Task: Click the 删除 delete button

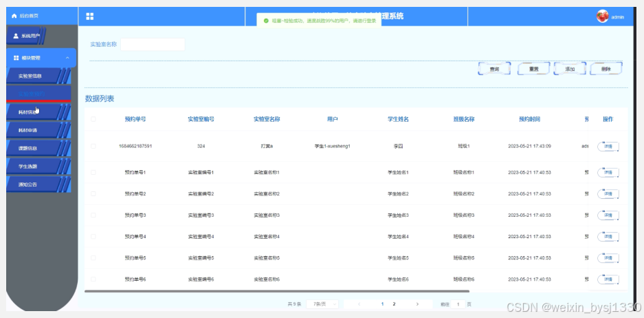Action: click(606, 69)
